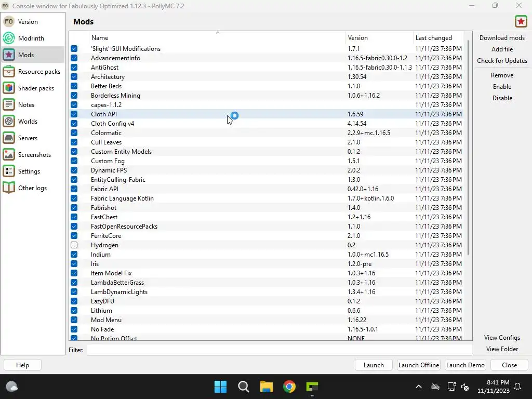Open the Notes icon in sidebar
The width and height of the screenshot is (532, 399).
pyautogui.click(x=9, y=105)
